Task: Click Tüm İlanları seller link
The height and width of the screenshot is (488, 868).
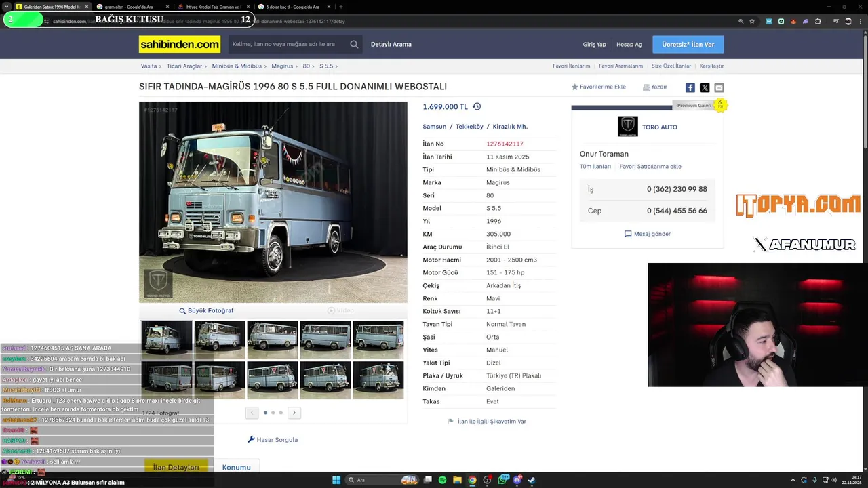Action: [595, 167]
